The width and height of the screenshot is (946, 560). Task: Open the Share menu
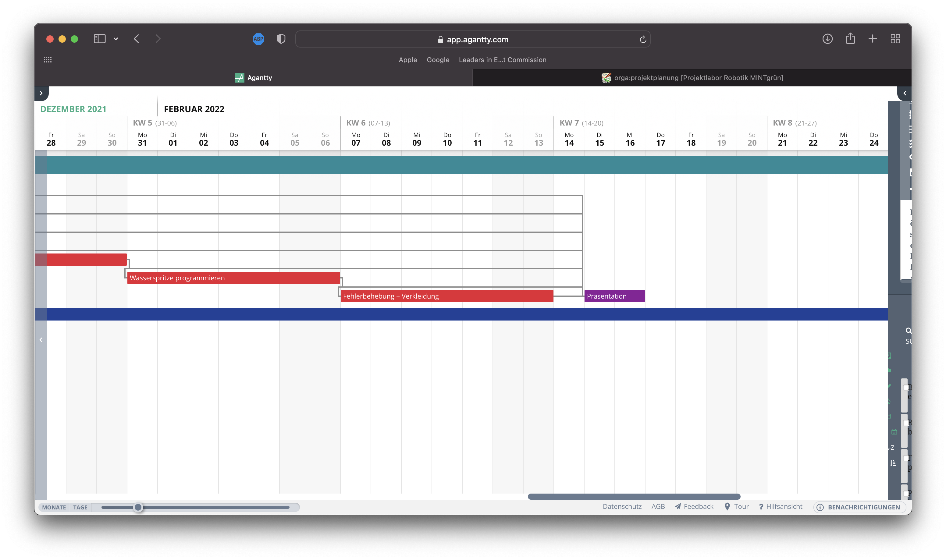click(850, 38)
